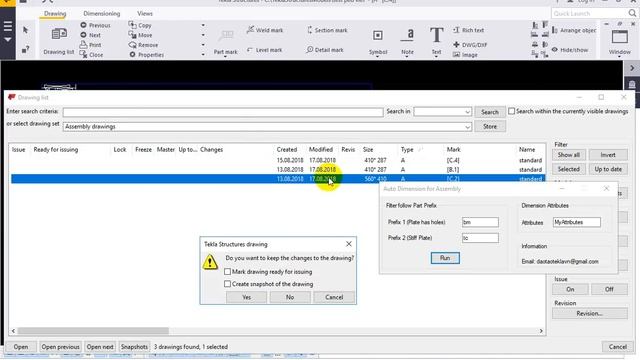
Task: Expand the Symbol dropdown arrow
Action: pyautogui.click(x=378, y=57)
